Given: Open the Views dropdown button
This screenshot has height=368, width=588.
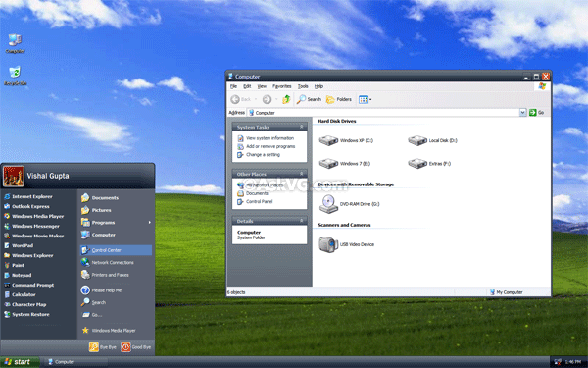Looking at the screenshot, I should [365, 99].
